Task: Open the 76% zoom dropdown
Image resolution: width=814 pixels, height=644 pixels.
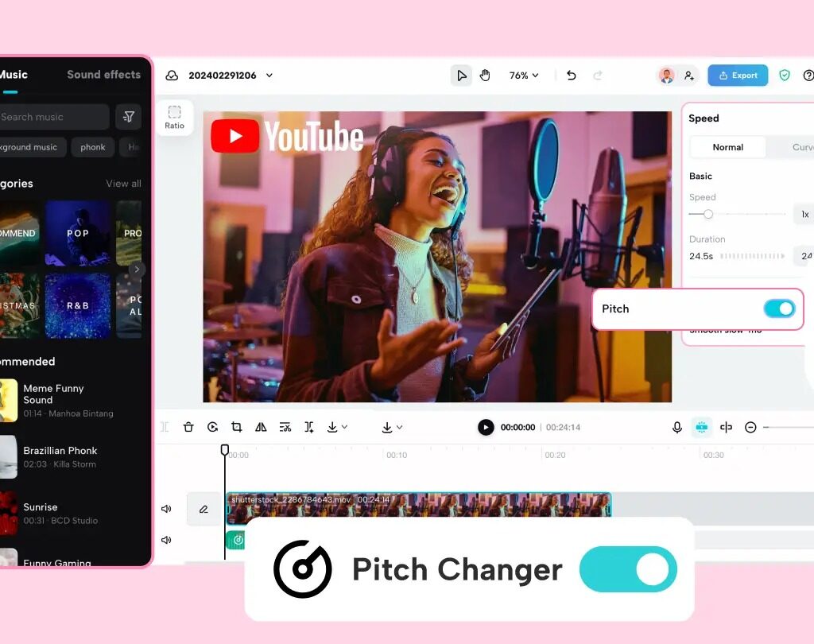Action: (524, 76)
